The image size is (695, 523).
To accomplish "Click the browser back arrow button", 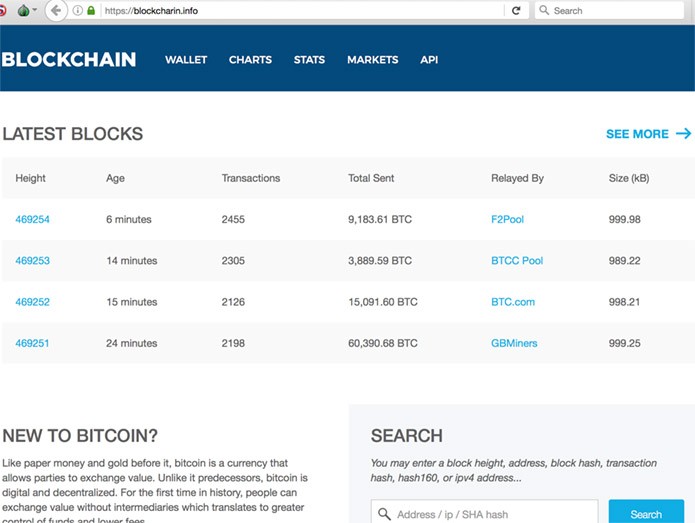I will [56, 11].
